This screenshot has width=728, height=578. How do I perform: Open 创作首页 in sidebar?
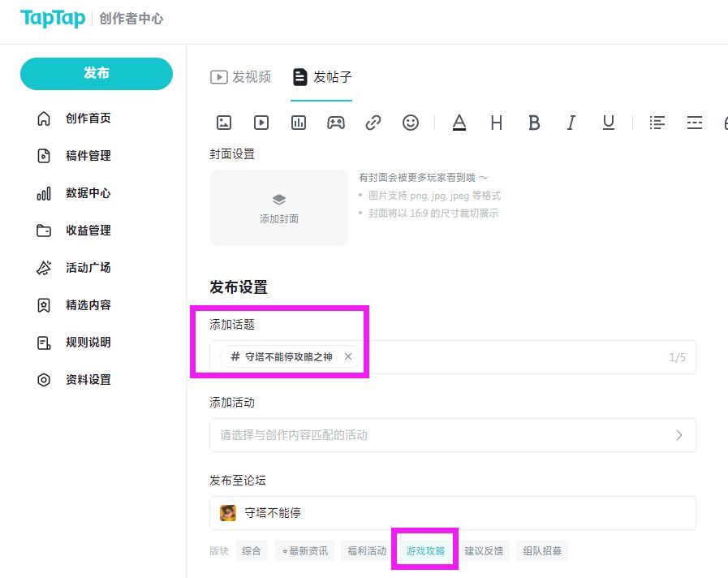[x=88, y=119]
